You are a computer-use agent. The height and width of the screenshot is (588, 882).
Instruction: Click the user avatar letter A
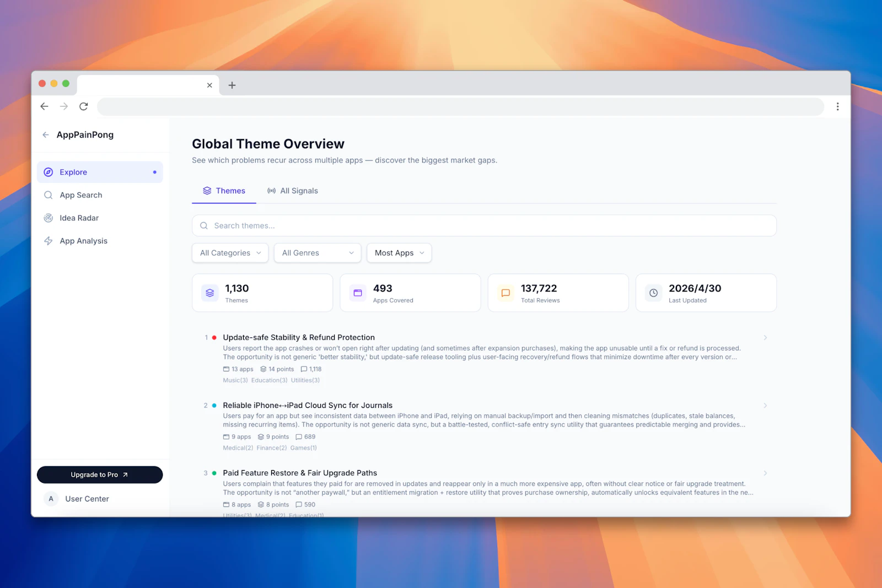pyautogui.click(x=51, y=499)
